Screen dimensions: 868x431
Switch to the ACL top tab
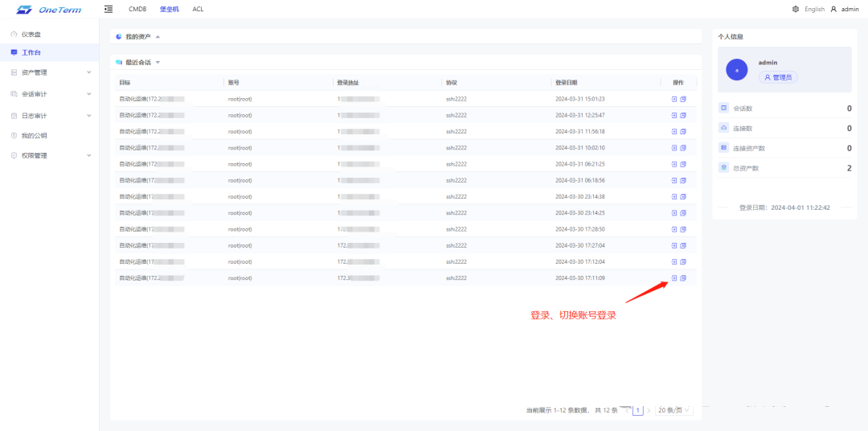pyautogui.click(x=198, y=9)
